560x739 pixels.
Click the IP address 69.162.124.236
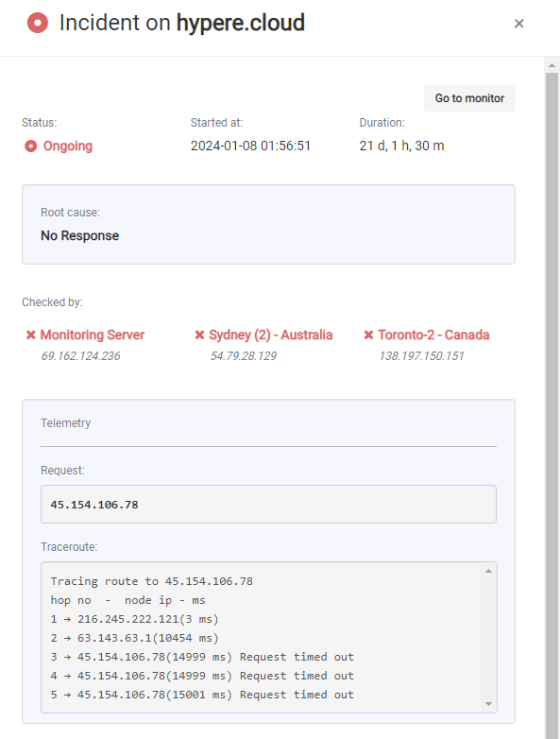80,356
